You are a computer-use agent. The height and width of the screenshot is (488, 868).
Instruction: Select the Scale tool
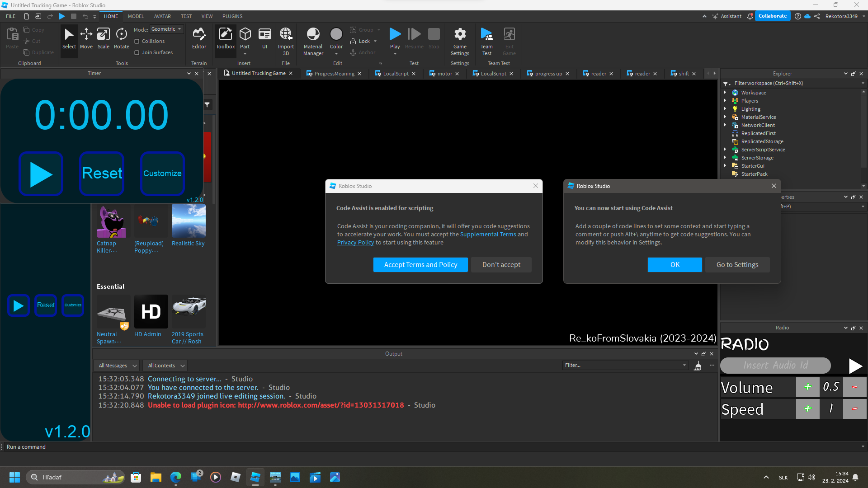click(103, 39)
